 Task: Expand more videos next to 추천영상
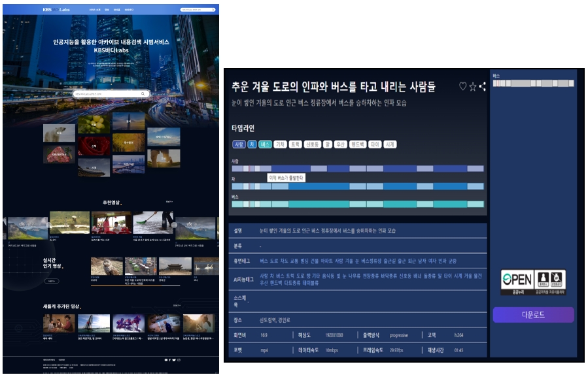(x=169, y=202)
